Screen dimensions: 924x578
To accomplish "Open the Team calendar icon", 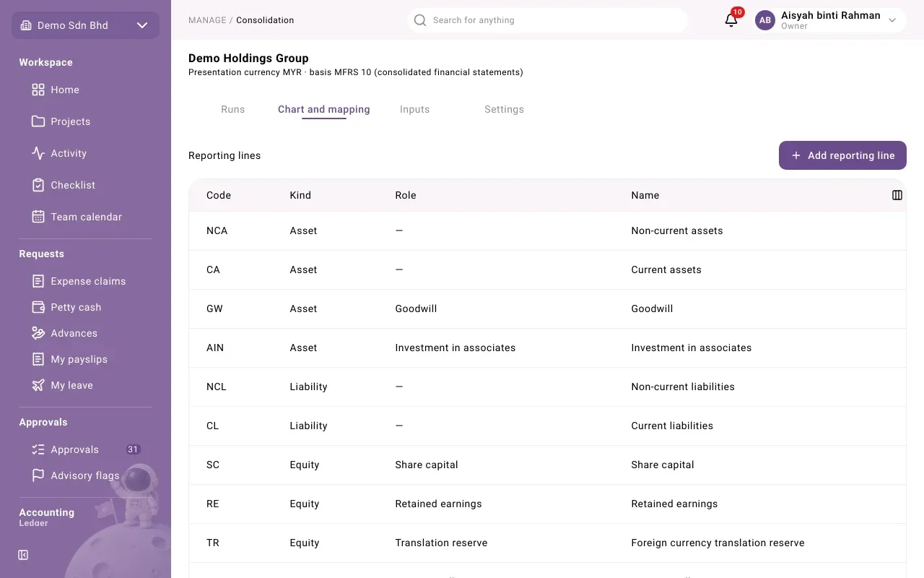I will tap(38, 217).
